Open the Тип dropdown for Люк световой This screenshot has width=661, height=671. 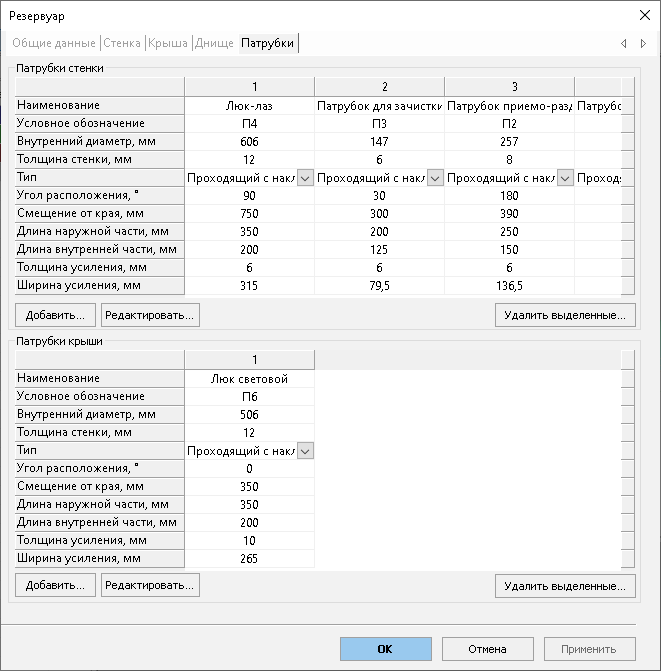305,451
